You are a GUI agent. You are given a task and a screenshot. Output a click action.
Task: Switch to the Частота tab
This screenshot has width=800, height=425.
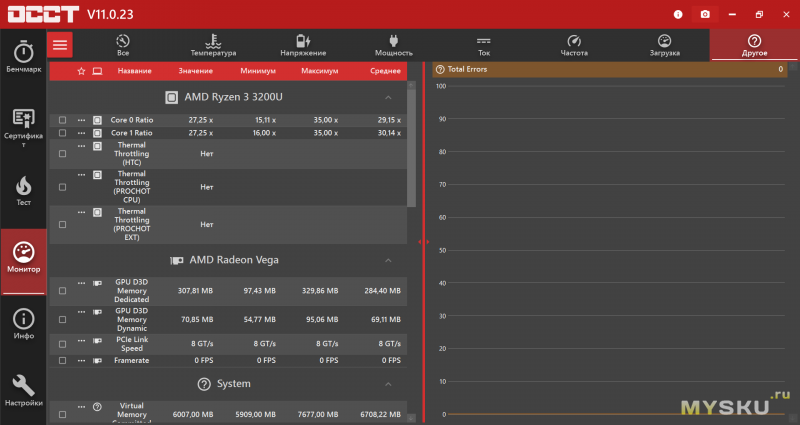(x=574, y=45)
